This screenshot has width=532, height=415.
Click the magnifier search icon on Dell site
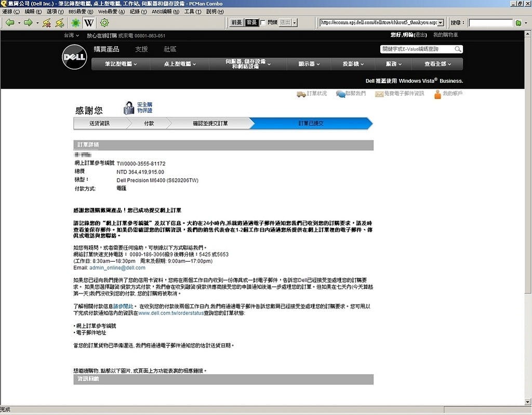tap(458, 49)
